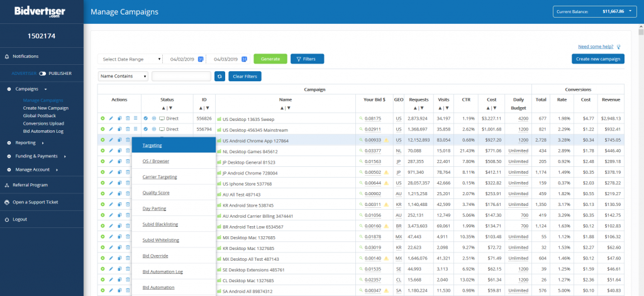Open the Need some help? link
Viewport: 644px width, 296px height.
pos(596,47)
